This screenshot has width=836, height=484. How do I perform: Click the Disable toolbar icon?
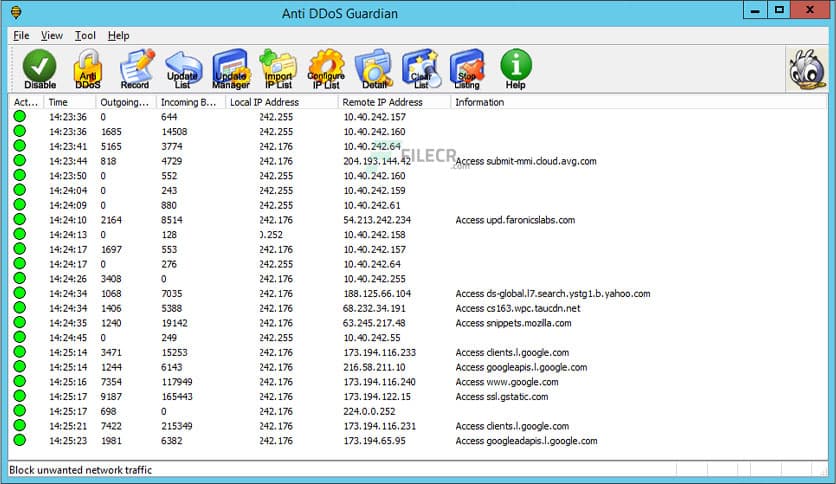(x=39, y=69)
